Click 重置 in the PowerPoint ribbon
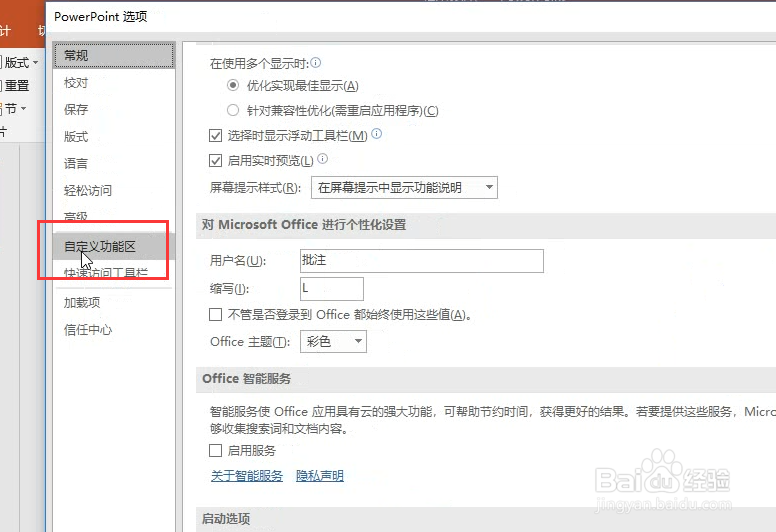The height and width of the screenshot is (532, 776). 16,86
